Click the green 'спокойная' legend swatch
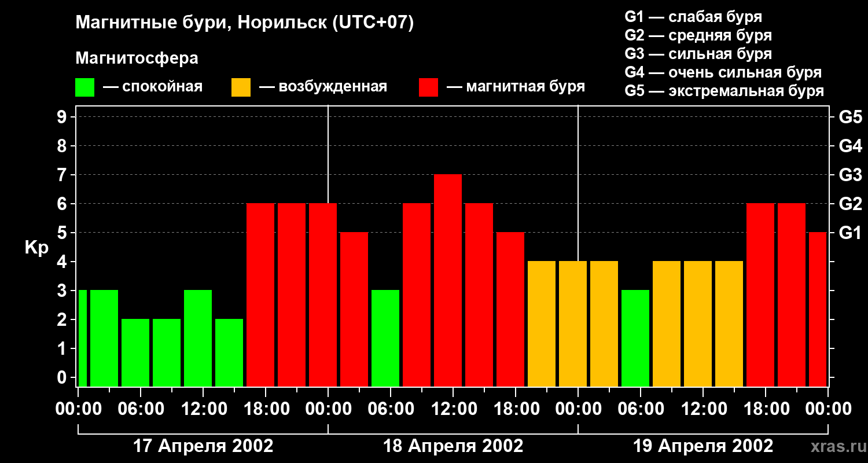868x463 pixels. coord(84,87)
